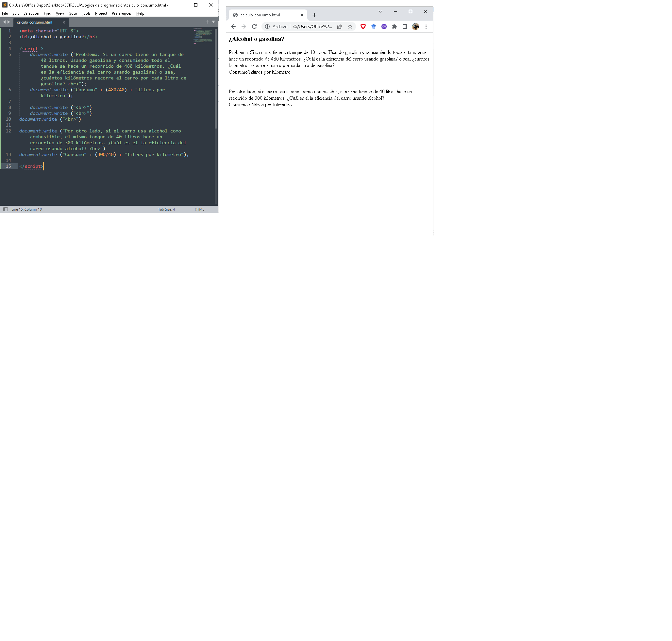This screenshot has height=641, width=672.
Task: Open Tab Size 4 indentation menu
Action: pyautogui.click(x=166, y=209)
